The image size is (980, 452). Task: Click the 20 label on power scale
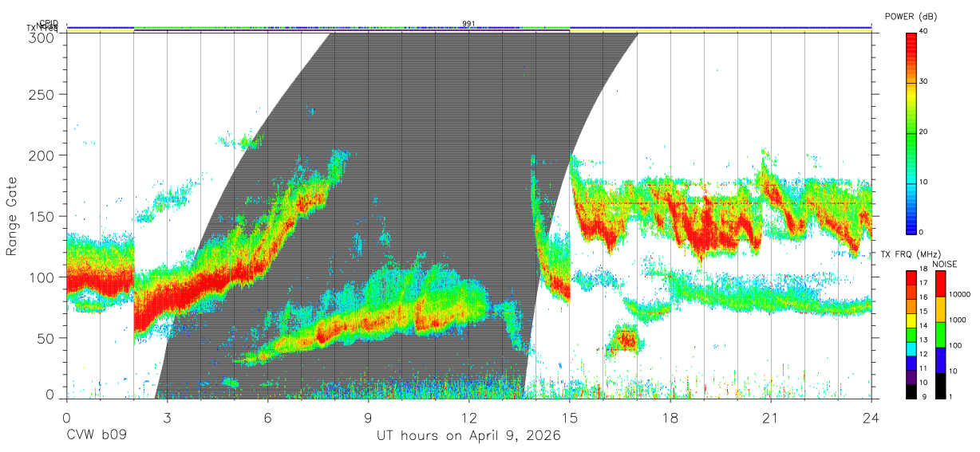click(x=924, y=132)
